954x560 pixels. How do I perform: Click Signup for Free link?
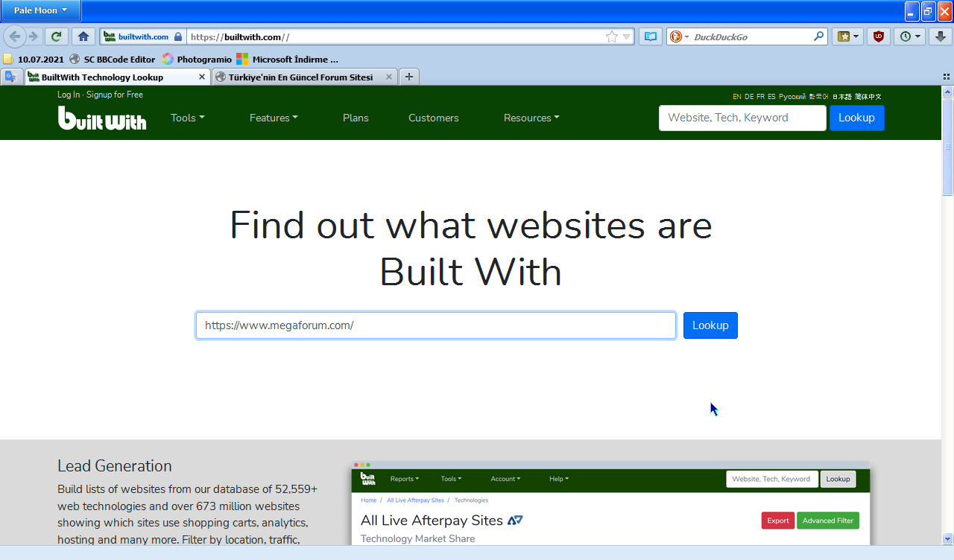[115, 95]
